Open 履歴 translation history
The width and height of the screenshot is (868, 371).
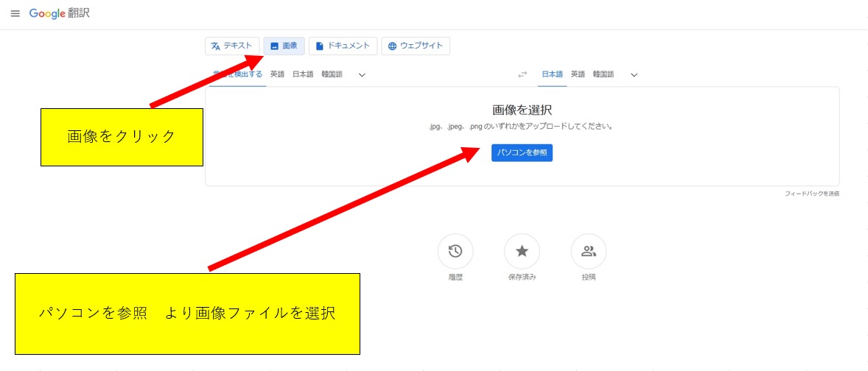pyautogui.click(x=455, y=252)
